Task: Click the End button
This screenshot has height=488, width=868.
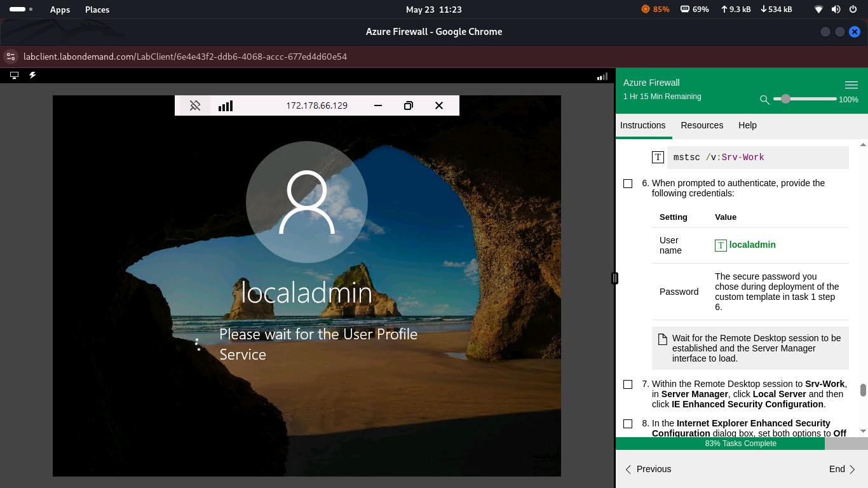Action: [x=837, y=469]
